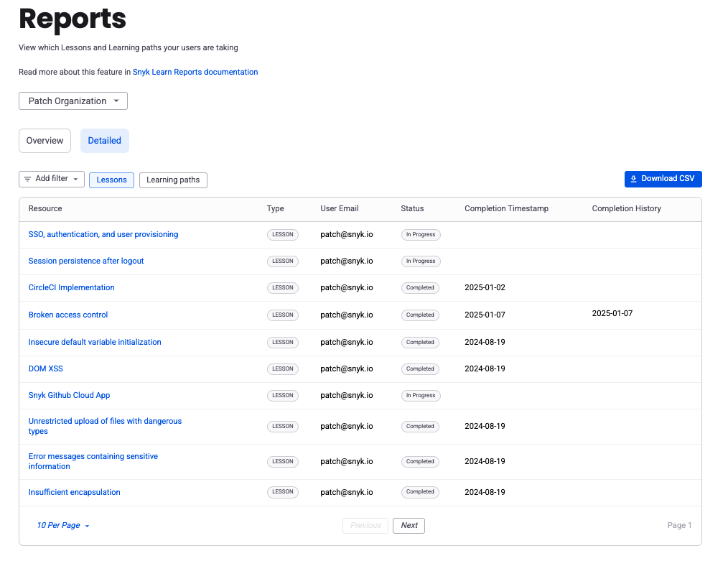This screenshot has width=728, height=561.
Task: Open the Add filter dropdown
Action: [52, 179]
